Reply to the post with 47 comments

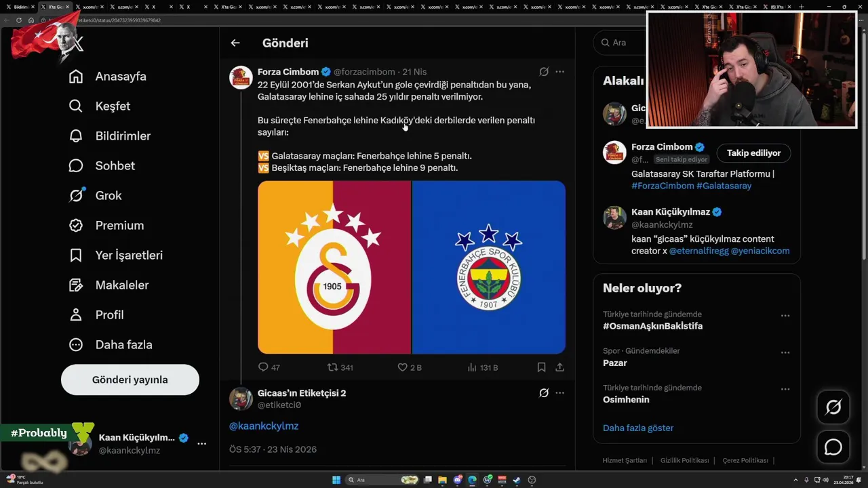[269, 367]
